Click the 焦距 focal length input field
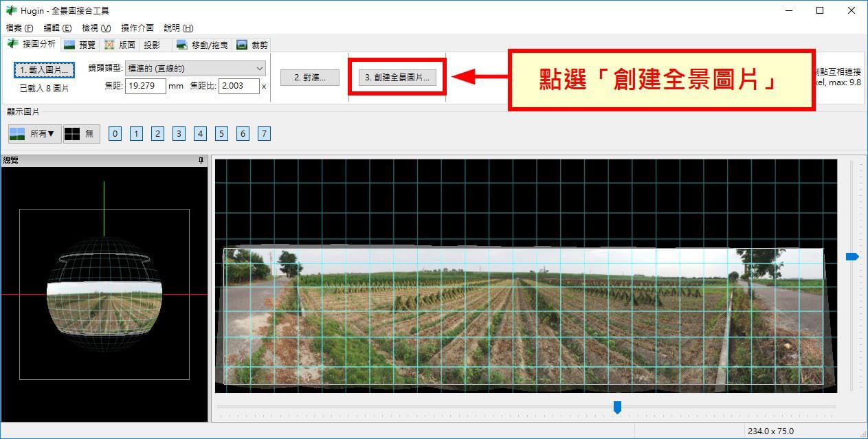The width and height of the screenshot is (868, 439). coord(145,87)
